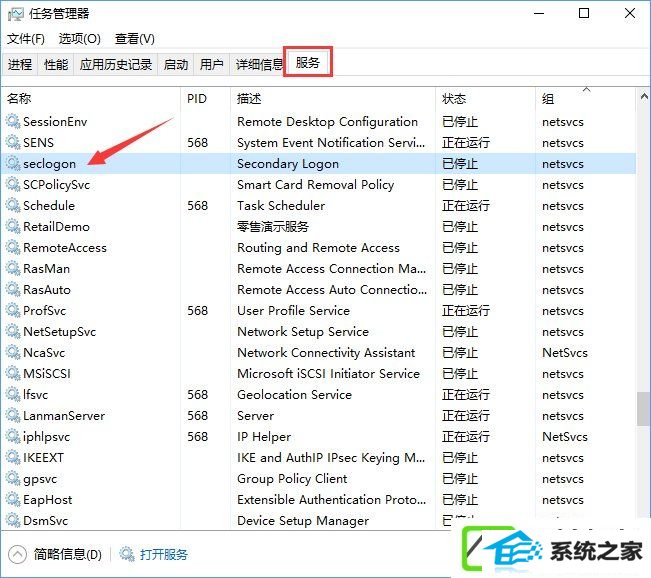The height and width of the screenshot is (578, 651).
Task: Collapse to 简略信息(D) view
Action: 55,554
